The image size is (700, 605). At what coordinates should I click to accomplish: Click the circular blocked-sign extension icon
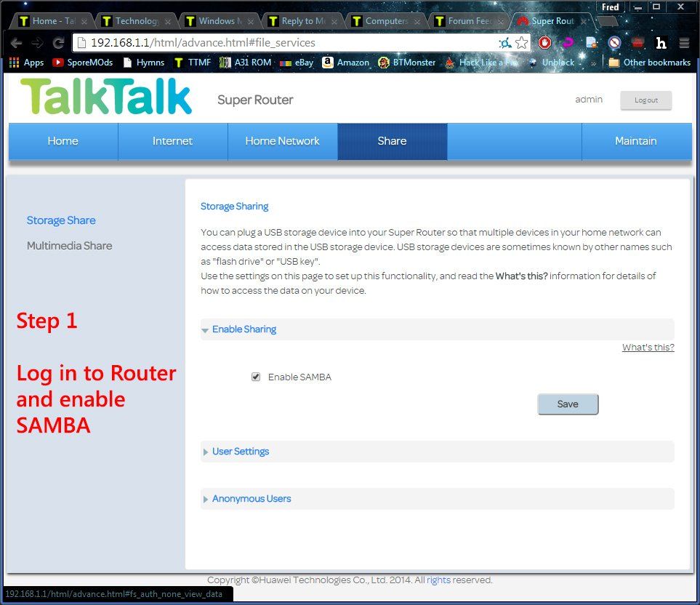click(615, 43)
